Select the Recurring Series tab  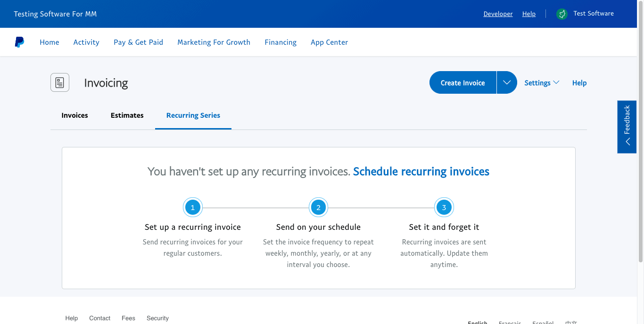coord(193,115)
